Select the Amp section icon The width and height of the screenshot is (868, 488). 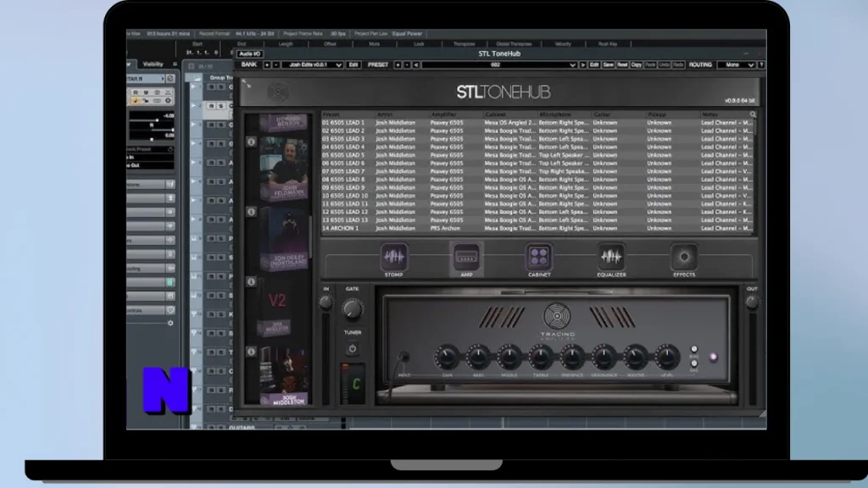tap(466, 257)
